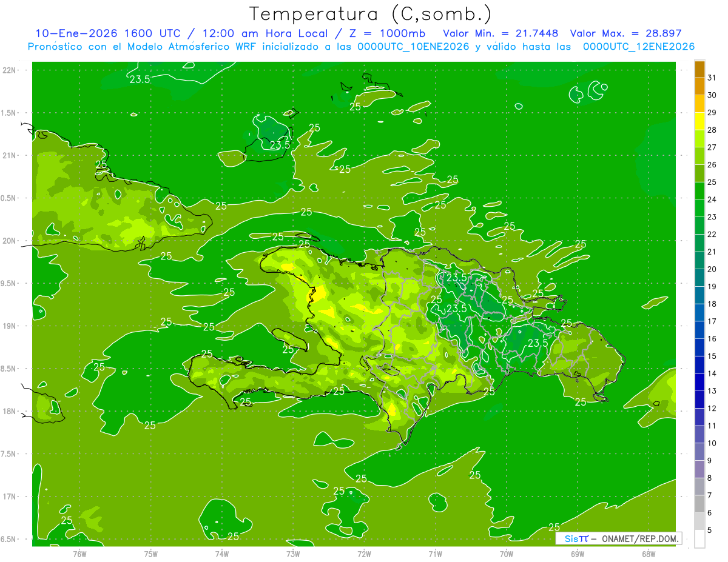Click the legend value label "11"
The height and width of the screenshot is (562, 728).
tap(712, 426)
